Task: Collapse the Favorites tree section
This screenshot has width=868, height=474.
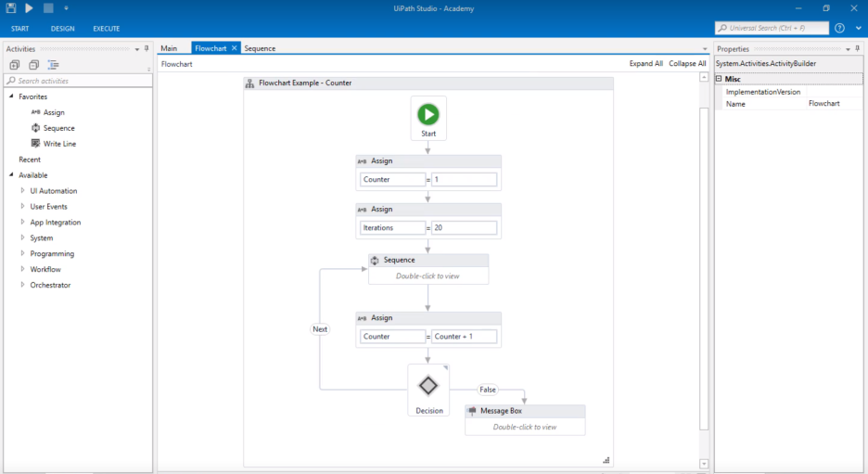Action: click(x=12, y=96)
